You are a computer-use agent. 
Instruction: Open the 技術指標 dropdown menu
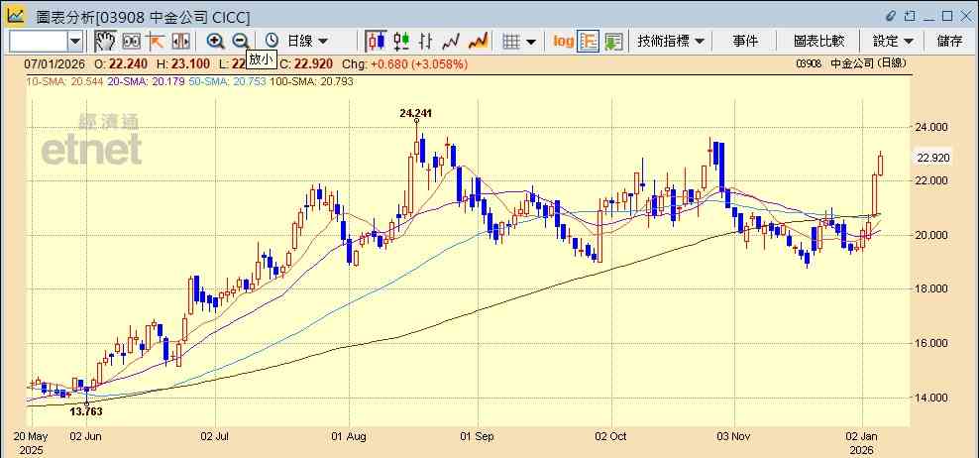coord(671,42)
